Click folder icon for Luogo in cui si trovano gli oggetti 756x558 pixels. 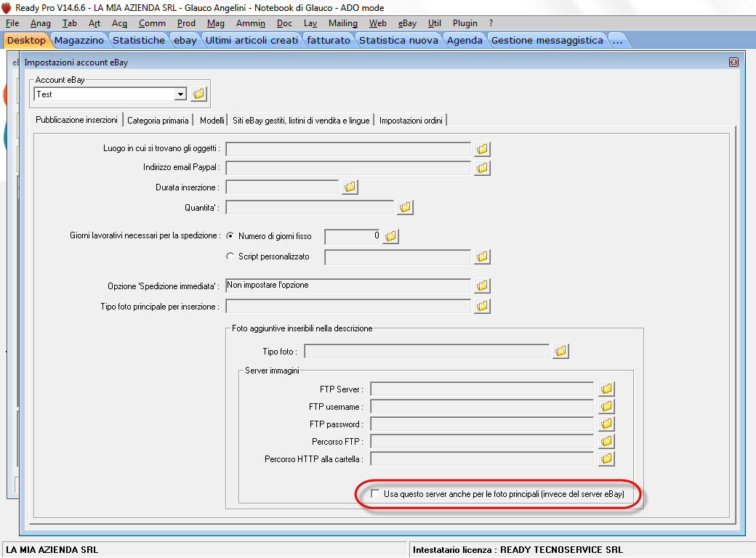click(482, 149)
